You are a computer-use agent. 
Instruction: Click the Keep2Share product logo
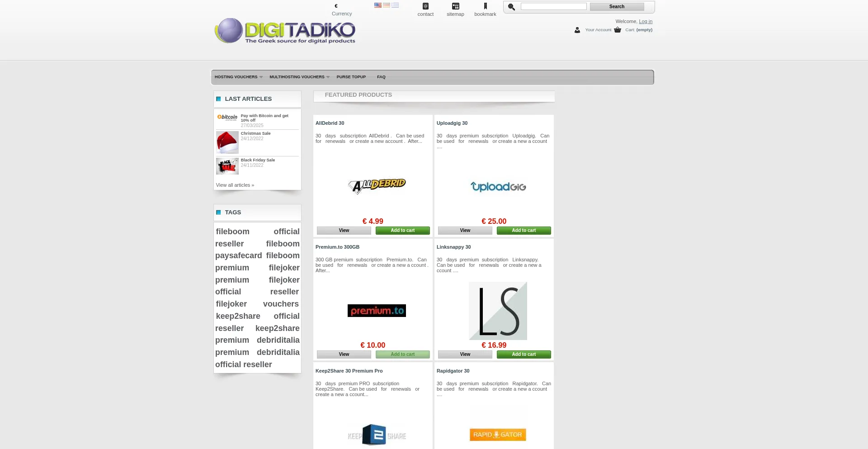(x=377, y=435)
